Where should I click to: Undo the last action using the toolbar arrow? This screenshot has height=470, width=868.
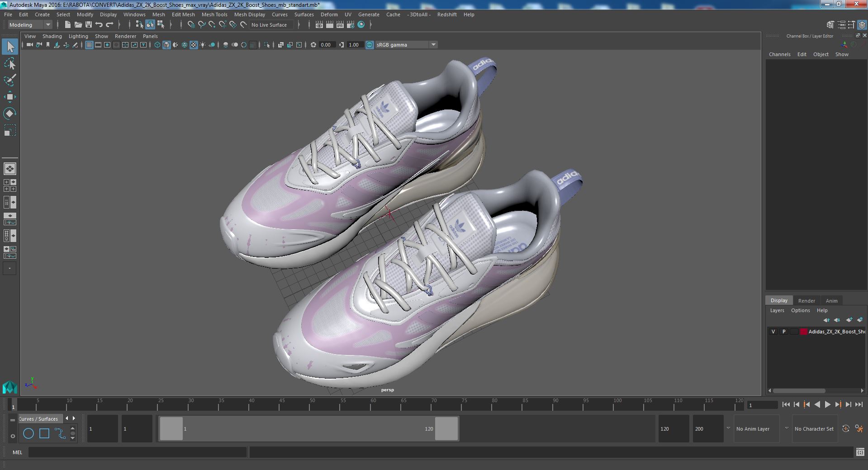click(99, 25)
